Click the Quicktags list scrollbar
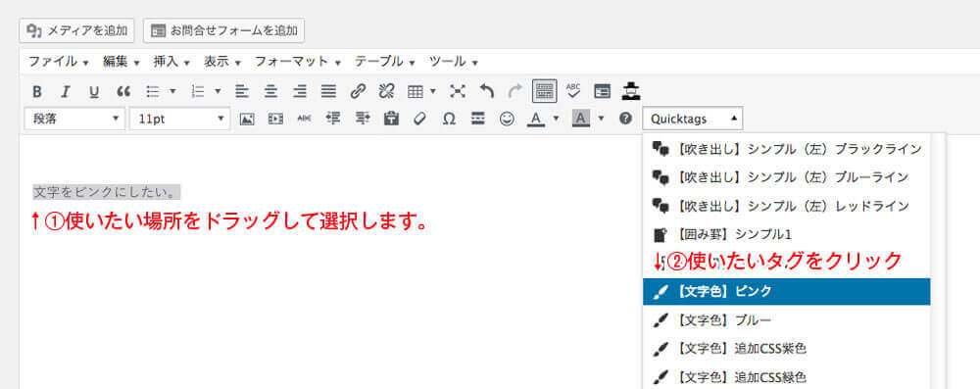Screen dimensions: 980x389 pos(938,261)
